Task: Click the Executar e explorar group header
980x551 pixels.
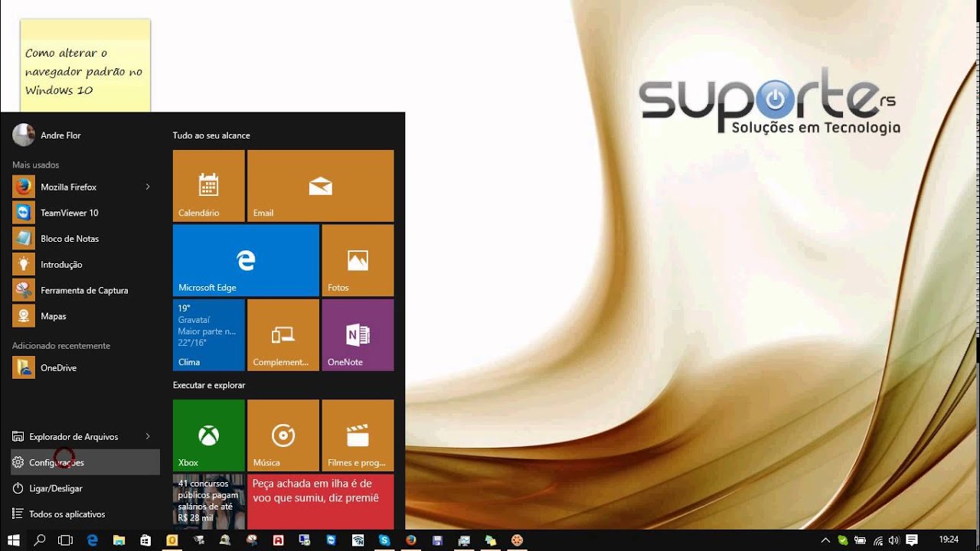Action: tap(209, 385)
